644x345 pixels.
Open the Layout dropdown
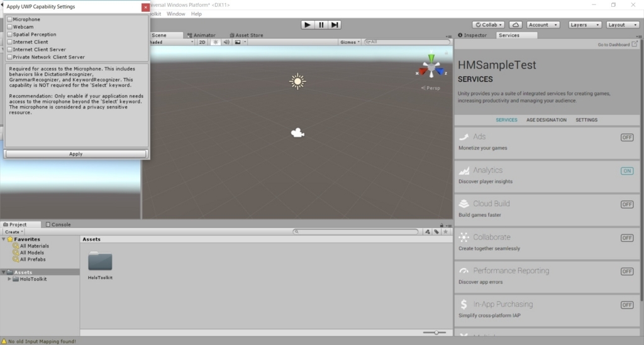[623, 25]
